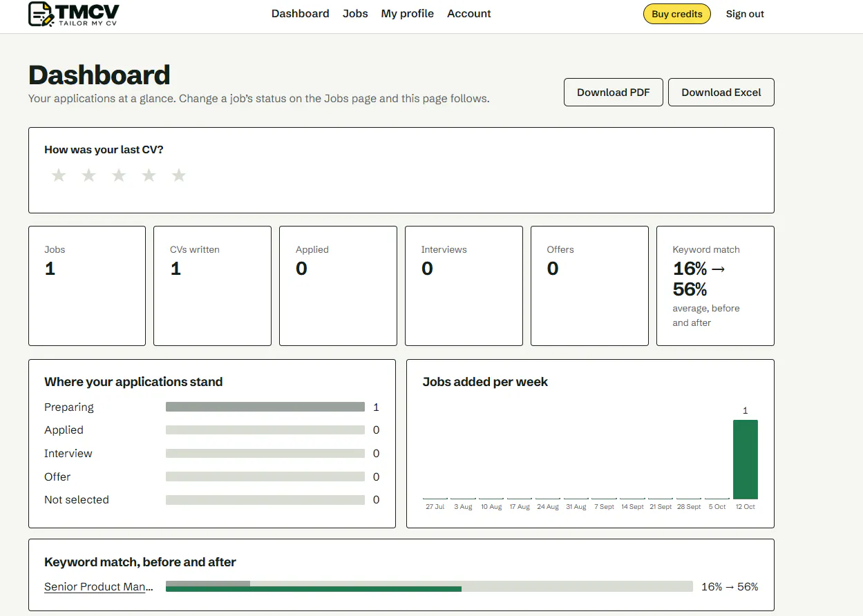This screenshot has width=863, height=616.
Task: Select the Applied stat card
Action: click(338, 286)
